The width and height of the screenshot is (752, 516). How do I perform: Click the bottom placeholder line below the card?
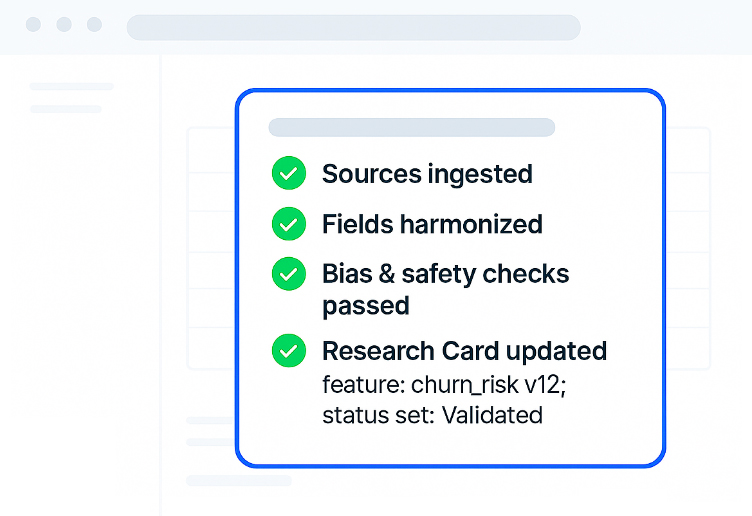(238, 481)
